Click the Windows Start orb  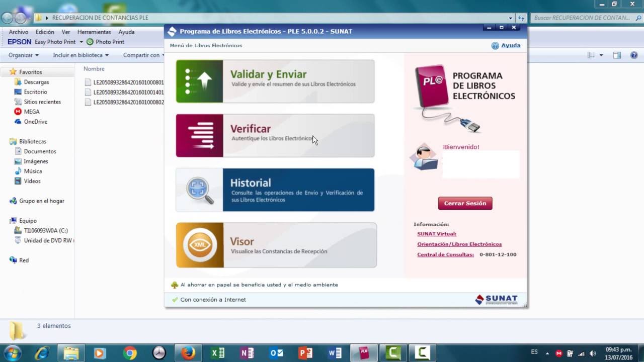(12, 353)
